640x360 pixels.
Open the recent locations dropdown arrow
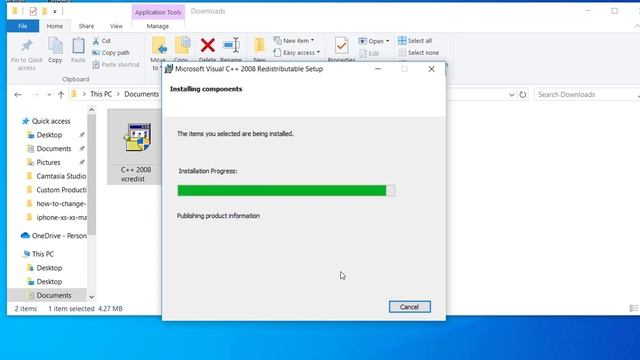coord(49,95)
